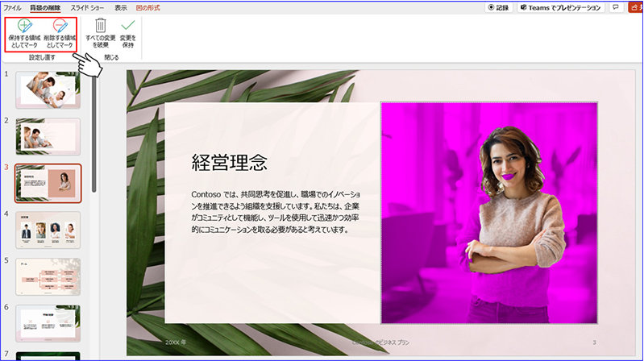Select slide 1 thumbnail
Viewport: 644px width, 361px height.
click(x=48, y=90)
